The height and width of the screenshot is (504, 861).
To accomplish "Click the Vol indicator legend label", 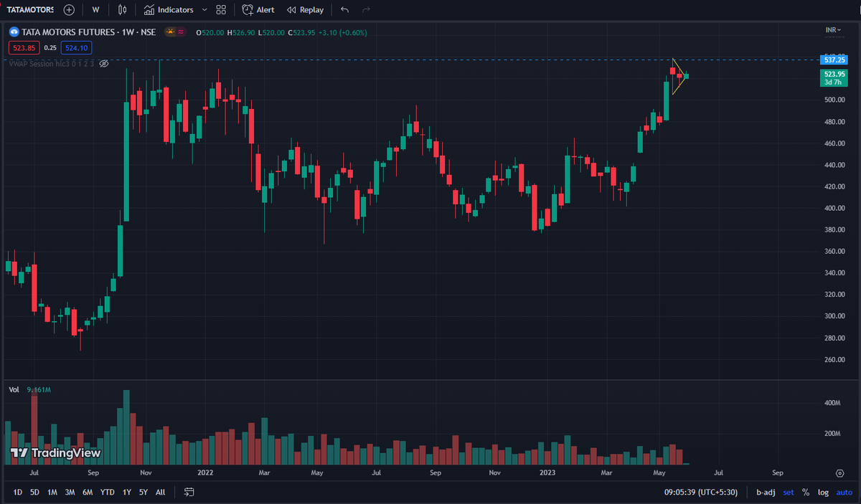I will [x=14, y=389].
